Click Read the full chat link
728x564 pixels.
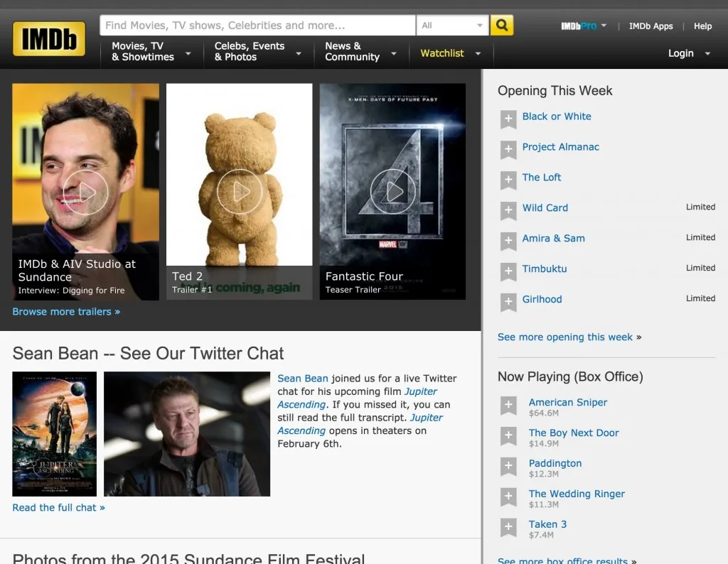pos(58,507)
